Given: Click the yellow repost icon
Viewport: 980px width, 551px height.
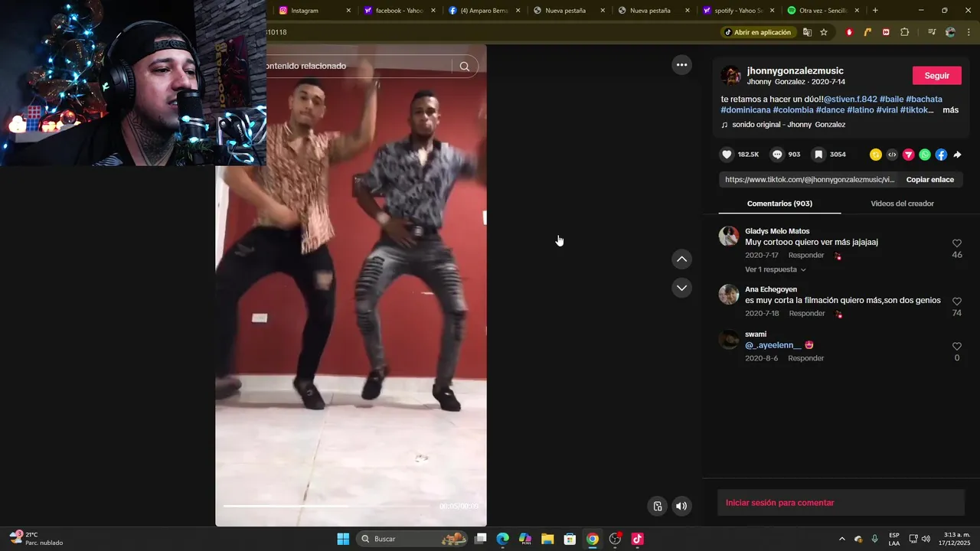Looking at the screenshot, I should pyautogui.click(x=876, y=155).
